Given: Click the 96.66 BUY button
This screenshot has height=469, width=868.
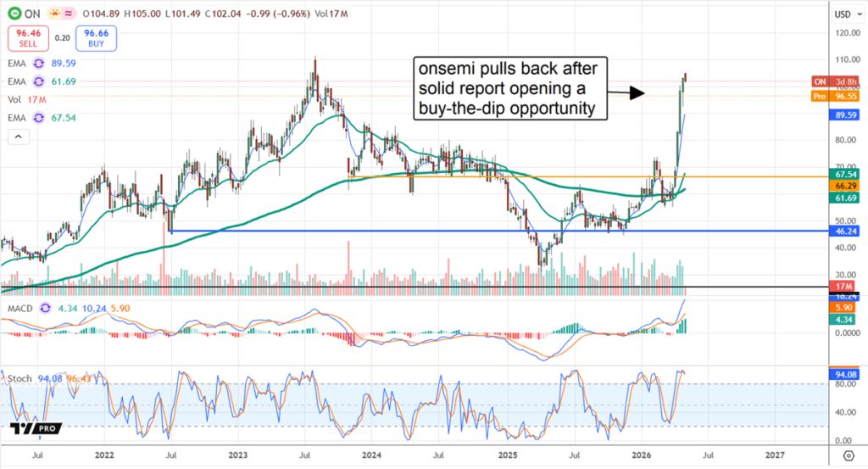Looking at the screenshot, I should [x=96, y=38].
